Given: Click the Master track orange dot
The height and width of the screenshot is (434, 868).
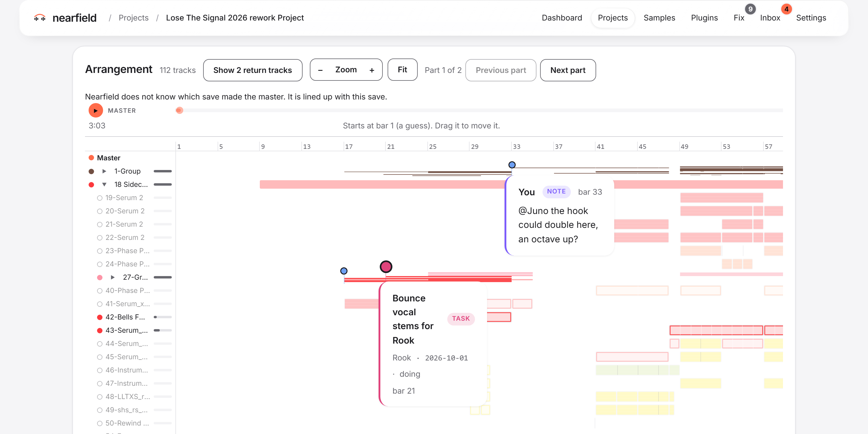Looking at the screenshot, I should pyautogui.click(x=91, y=158).
